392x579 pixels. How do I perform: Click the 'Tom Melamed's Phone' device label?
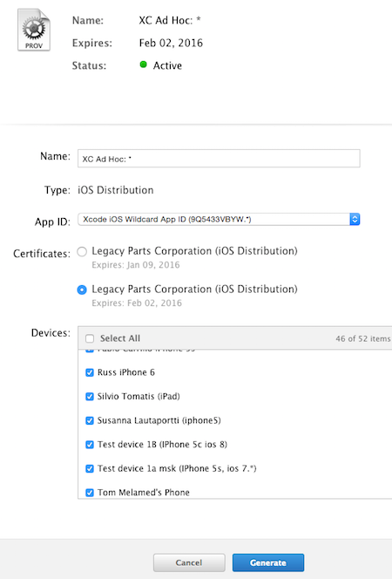(144, 492)
